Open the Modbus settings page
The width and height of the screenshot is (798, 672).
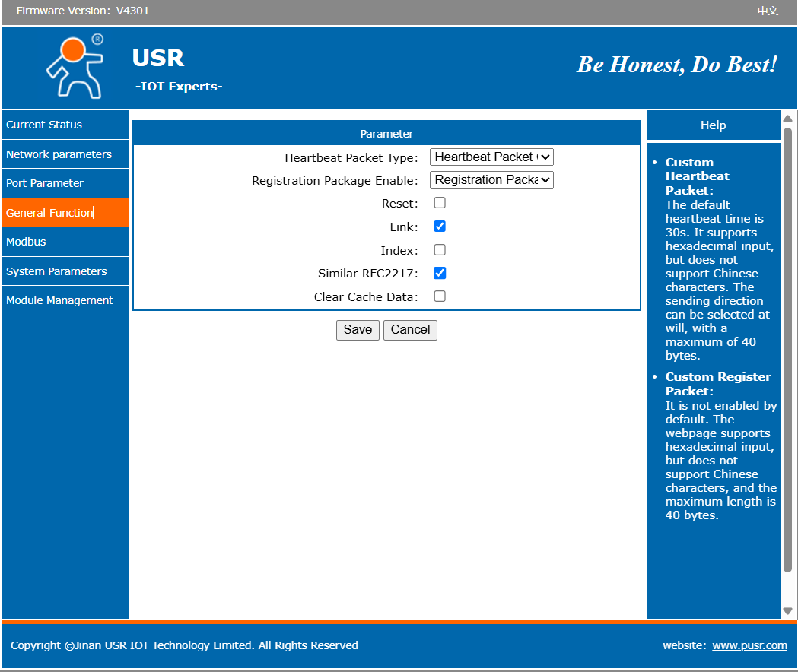coord(26,242)
